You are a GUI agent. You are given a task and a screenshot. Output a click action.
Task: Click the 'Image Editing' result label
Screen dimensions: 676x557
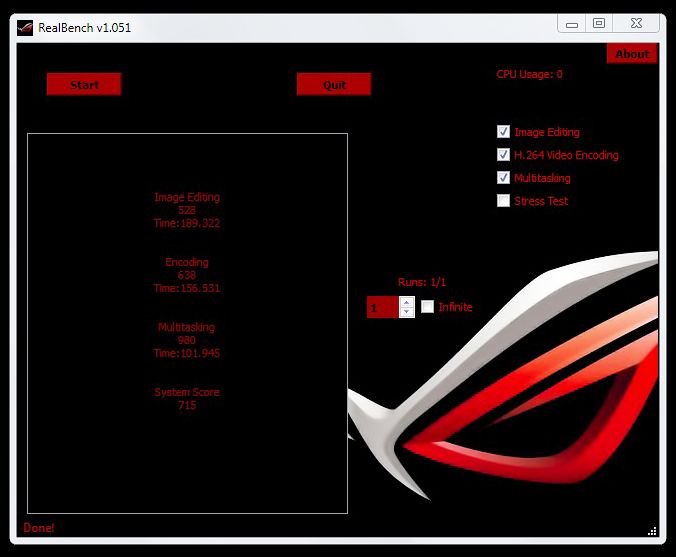(187, 197)
